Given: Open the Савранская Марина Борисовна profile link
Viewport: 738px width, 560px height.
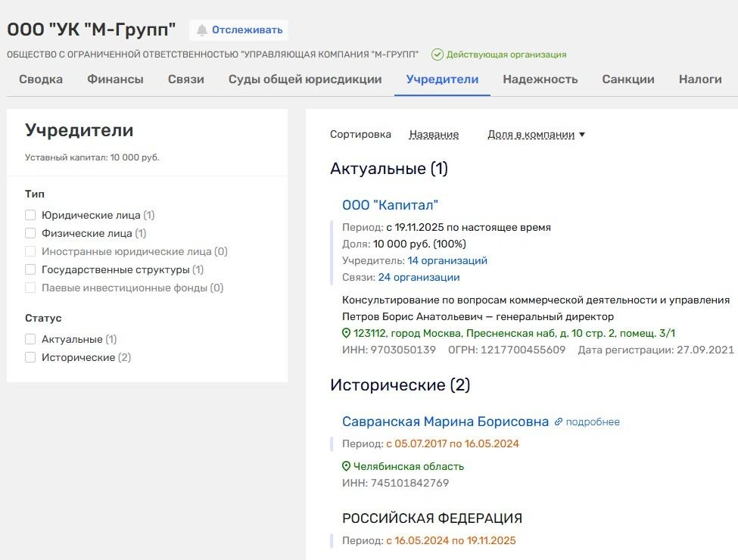Looking at the screenshot, I should click(445, 422).
